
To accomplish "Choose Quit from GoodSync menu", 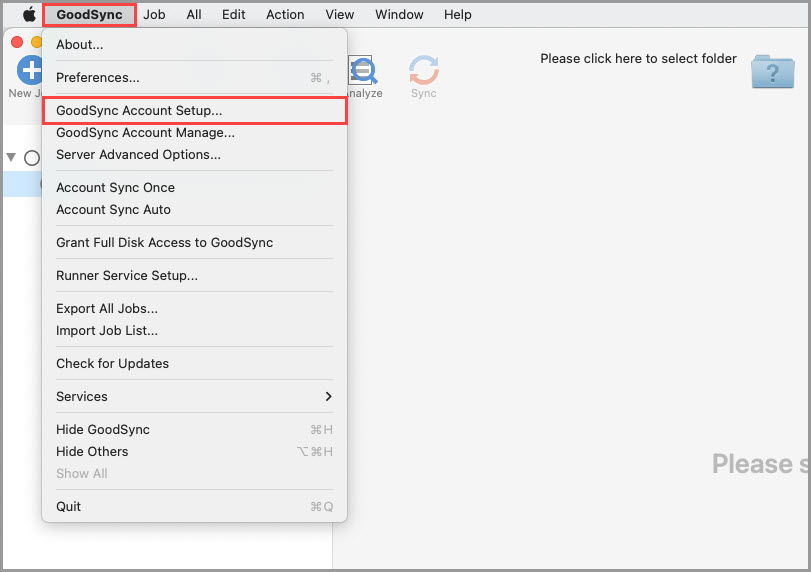I will click(x=194, y=506).
